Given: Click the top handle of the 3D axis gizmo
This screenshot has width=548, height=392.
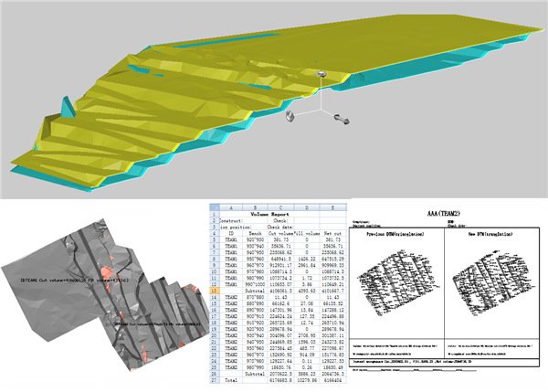Looking at the screenshot, I should [323, 75].
